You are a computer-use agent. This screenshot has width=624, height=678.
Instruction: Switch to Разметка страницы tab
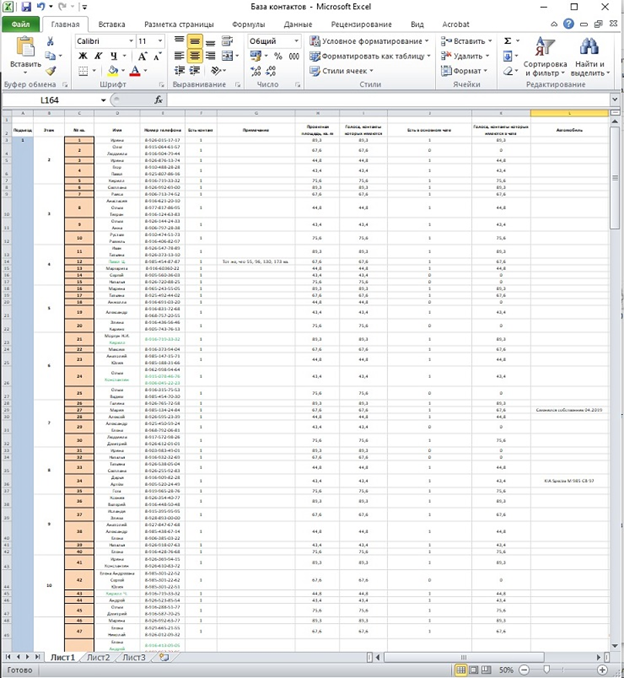tap(179, 24)
